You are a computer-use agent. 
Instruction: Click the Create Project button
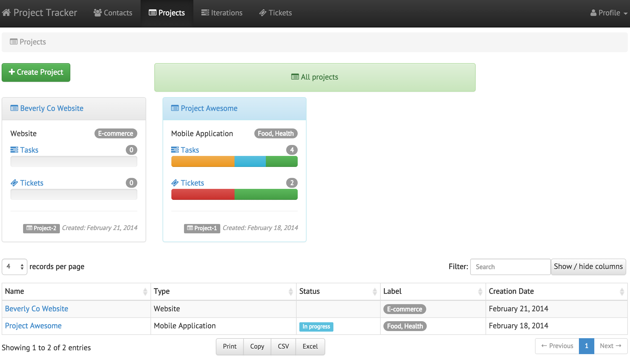pos(36,71)
